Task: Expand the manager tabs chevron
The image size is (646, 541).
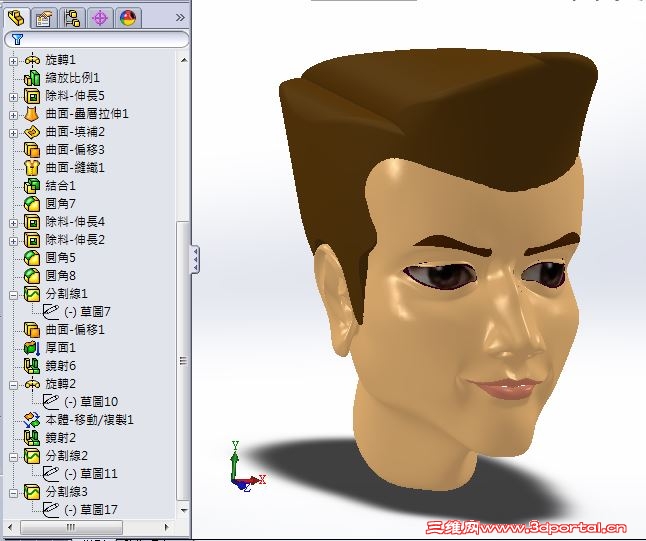Action: tap(180, 18)
